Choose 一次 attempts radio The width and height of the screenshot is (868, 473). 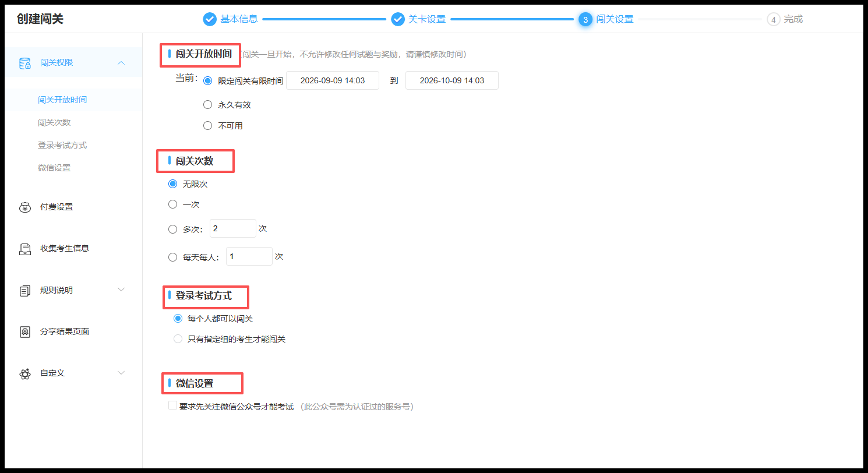[x=172, y=204]
